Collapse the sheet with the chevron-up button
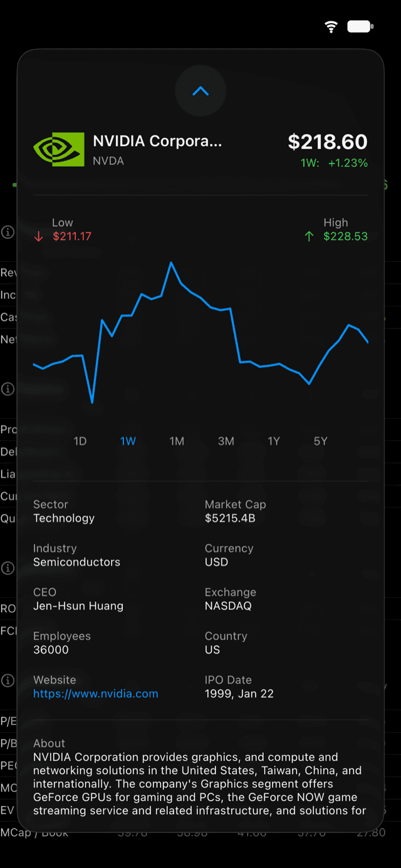 (200, 92)
